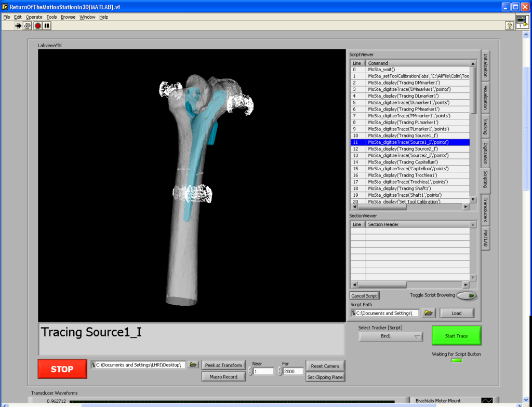Viewport: 532px width, 407px height.
Task: Switch to the MATLAB tab
Action: (485, 238)
